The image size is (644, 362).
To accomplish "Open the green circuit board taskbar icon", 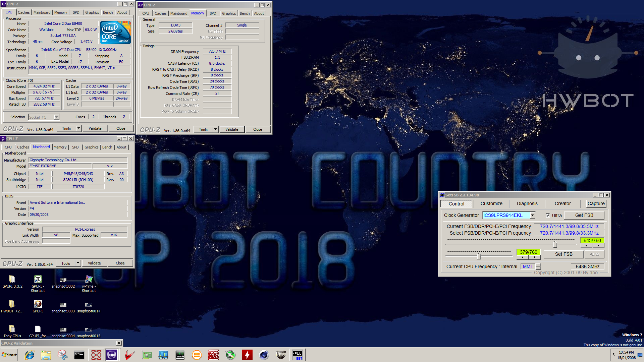I will (147, 355).
